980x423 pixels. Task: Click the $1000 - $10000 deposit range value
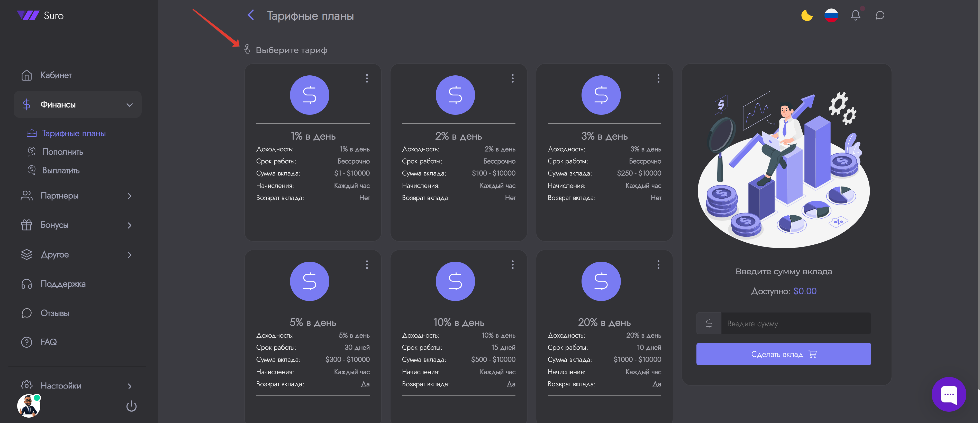point(637,359)
